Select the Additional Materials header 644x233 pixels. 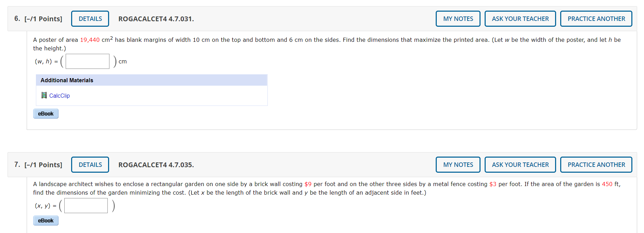(66, 80)
